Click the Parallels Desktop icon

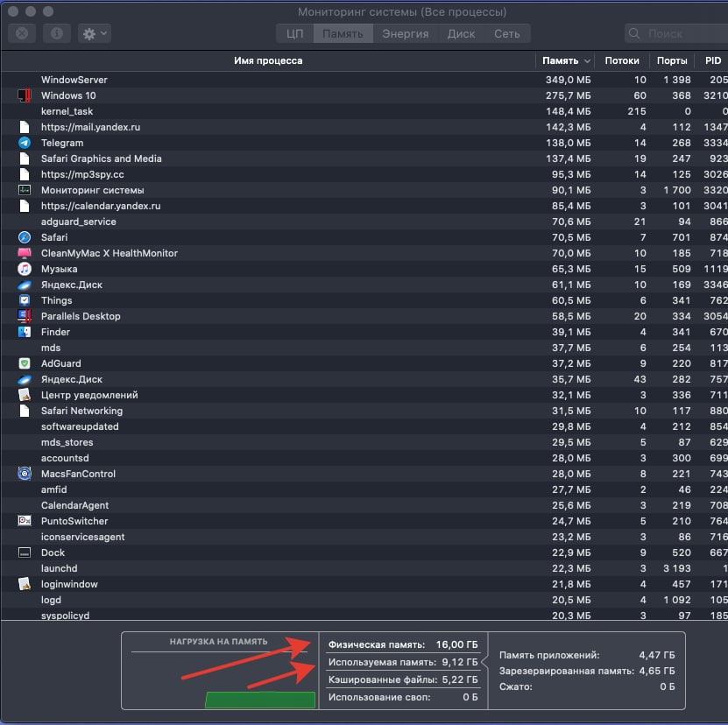click(x=25, y=317)
